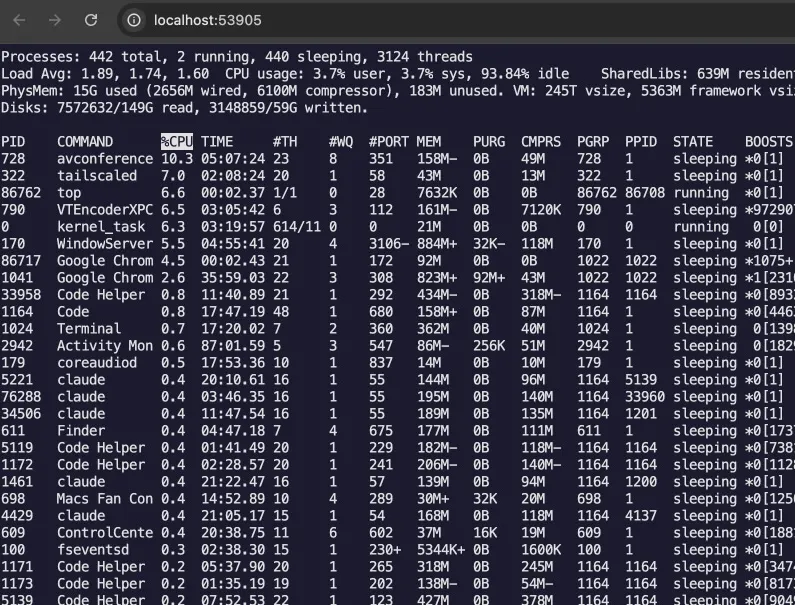This screenshot has width=795, height=605.
Task: Select the PURG column header
Action: pos(489,141)
